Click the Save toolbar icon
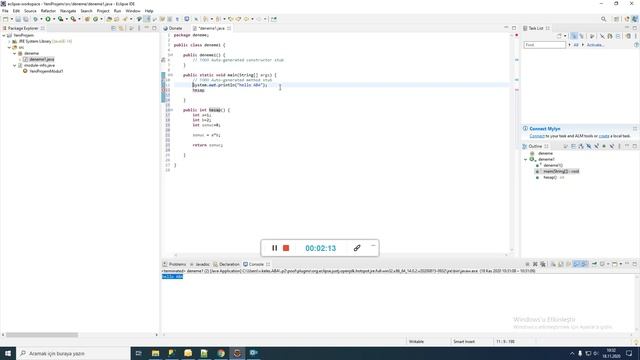 (x=18, y=19)
